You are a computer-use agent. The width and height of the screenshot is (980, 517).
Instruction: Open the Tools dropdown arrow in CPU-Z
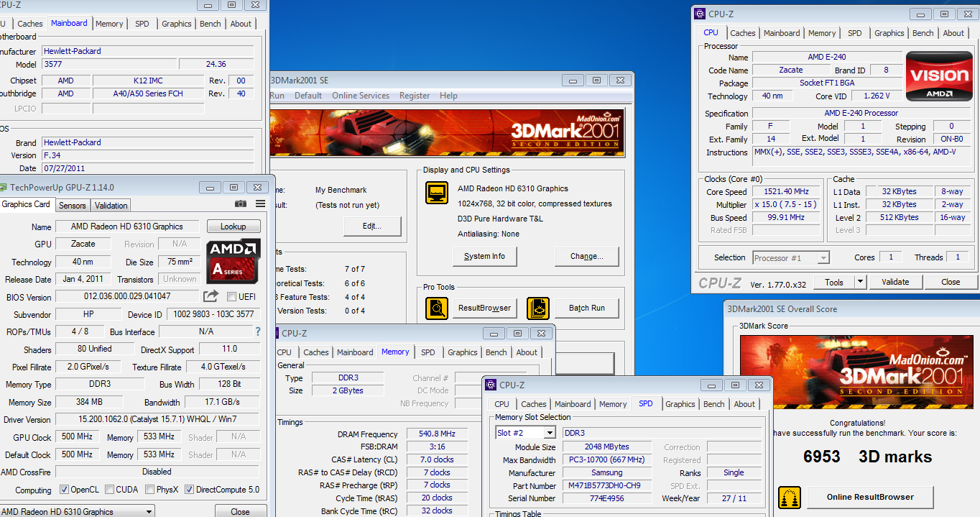[860, 282]
